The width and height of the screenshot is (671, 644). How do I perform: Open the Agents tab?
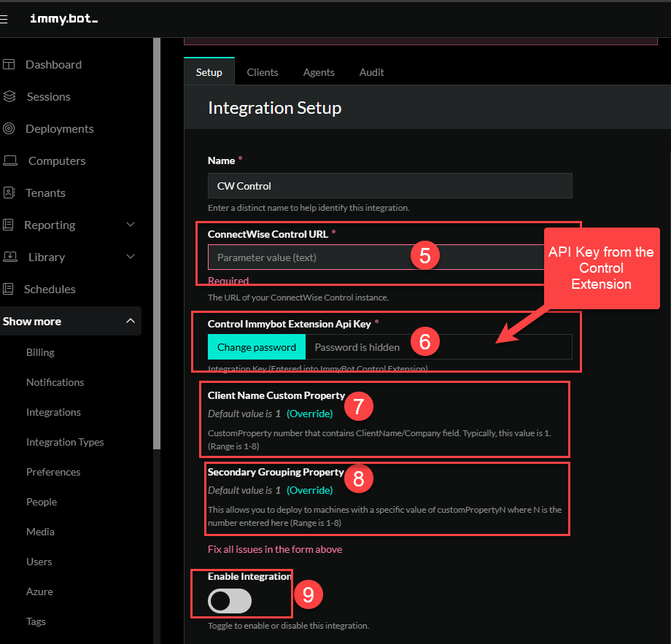pos(319,72)
